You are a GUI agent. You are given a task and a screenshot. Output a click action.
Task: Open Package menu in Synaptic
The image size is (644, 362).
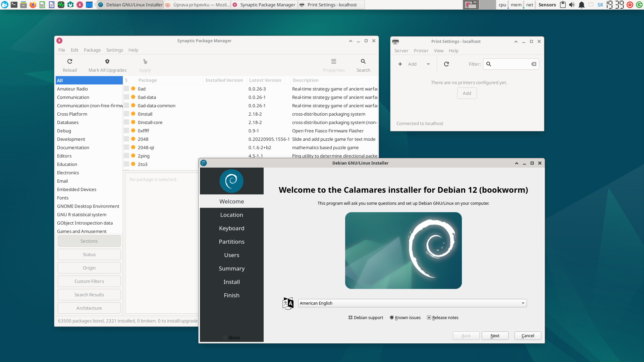92,50
